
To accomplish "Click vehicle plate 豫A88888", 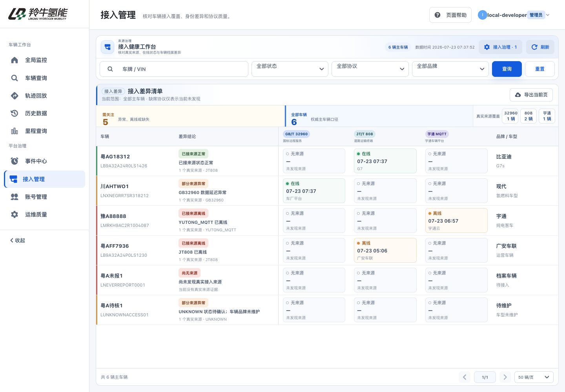I will pos(113,216).
